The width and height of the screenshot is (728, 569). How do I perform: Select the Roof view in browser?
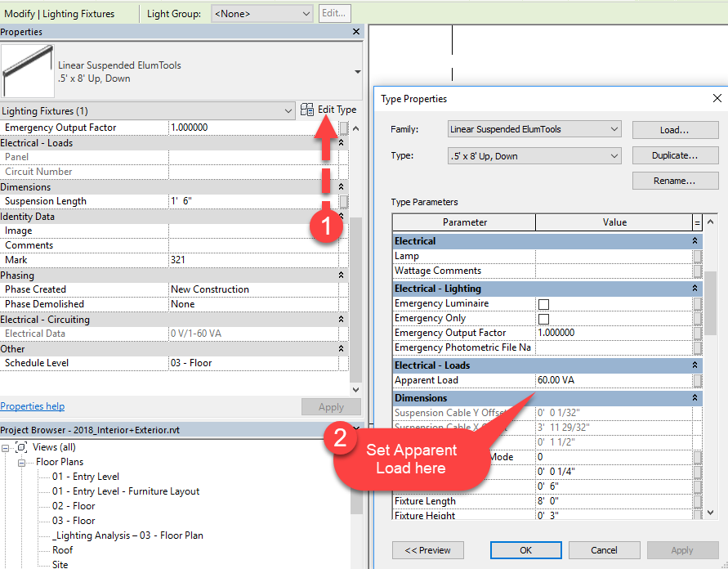[x=63, y=550]
